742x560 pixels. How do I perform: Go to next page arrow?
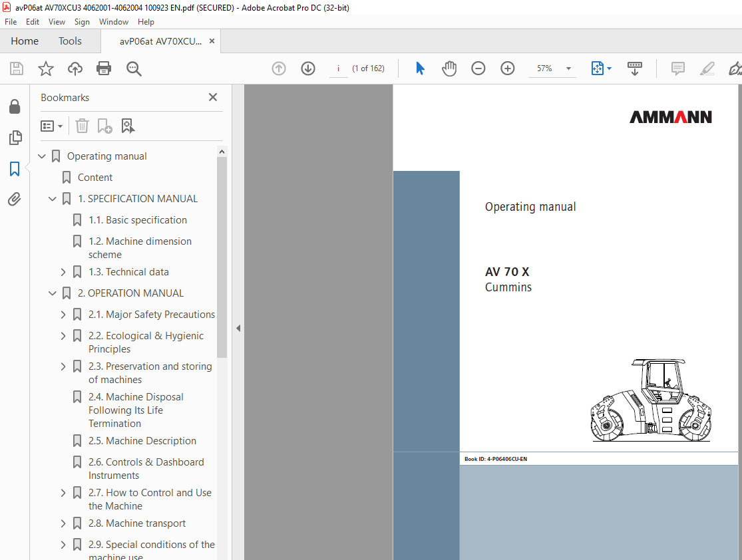click(308, 69)
